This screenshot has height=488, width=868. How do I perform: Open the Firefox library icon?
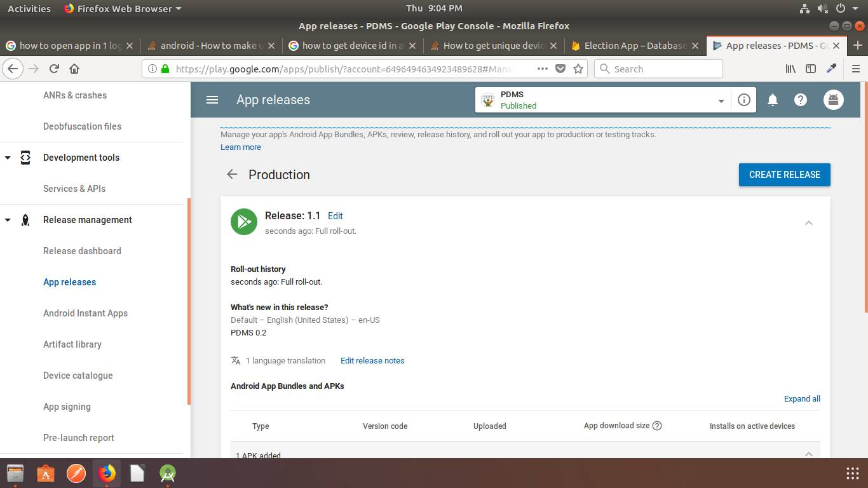click(x=790, y=69)
